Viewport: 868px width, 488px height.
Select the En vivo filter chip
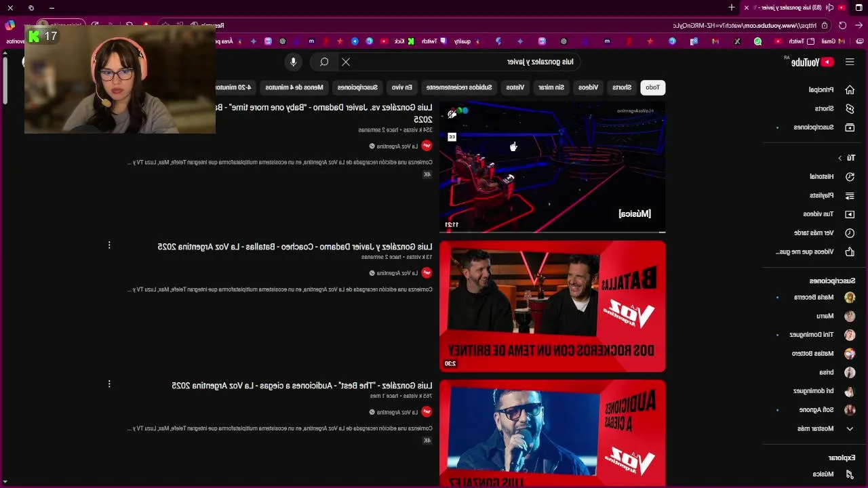click(401, 87)
